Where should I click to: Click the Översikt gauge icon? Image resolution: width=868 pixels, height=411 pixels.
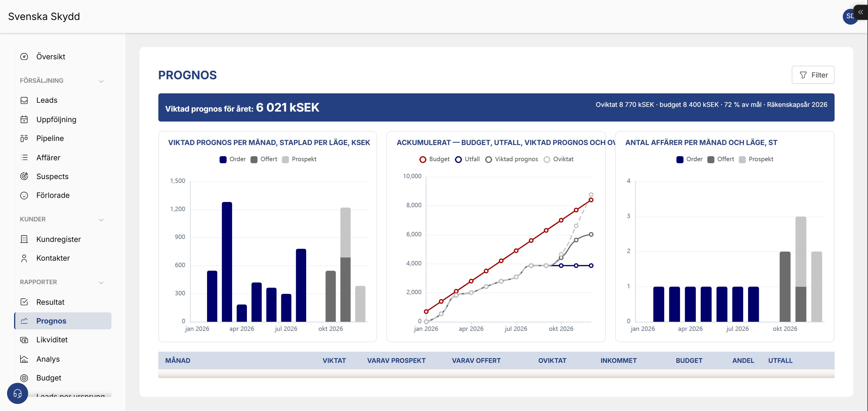(x=24, y=57)
